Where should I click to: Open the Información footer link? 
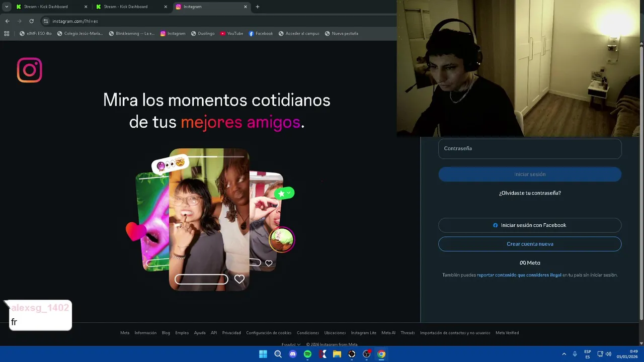(145, 333)
